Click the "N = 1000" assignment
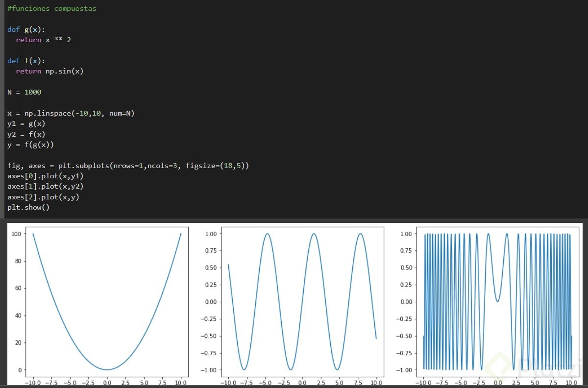 coord(24,92)
